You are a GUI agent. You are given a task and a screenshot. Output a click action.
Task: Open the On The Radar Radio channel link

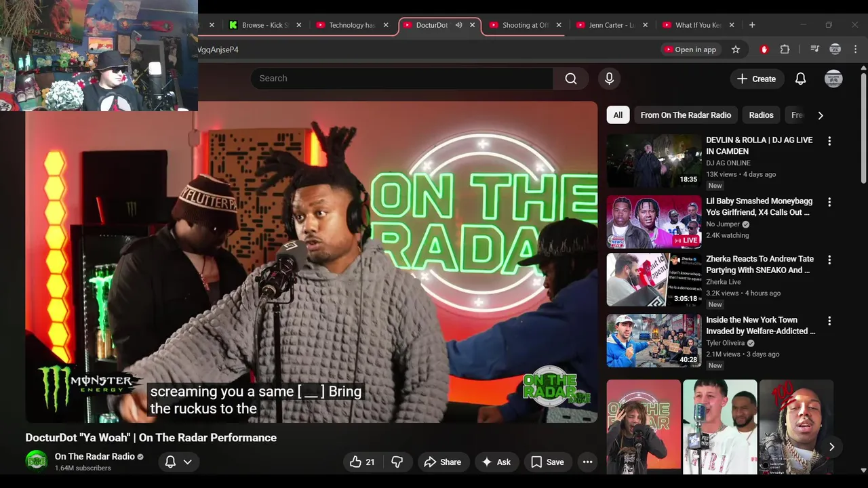[x=95, y=457]
